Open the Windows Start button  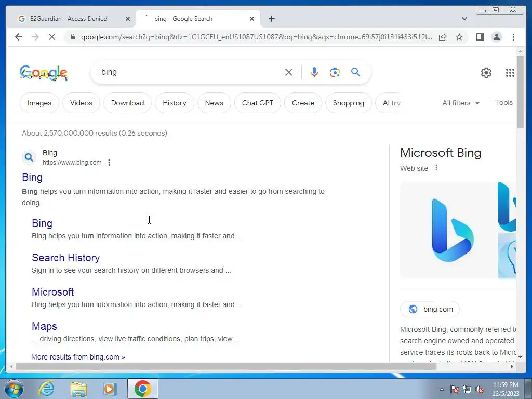pos(14,389)
